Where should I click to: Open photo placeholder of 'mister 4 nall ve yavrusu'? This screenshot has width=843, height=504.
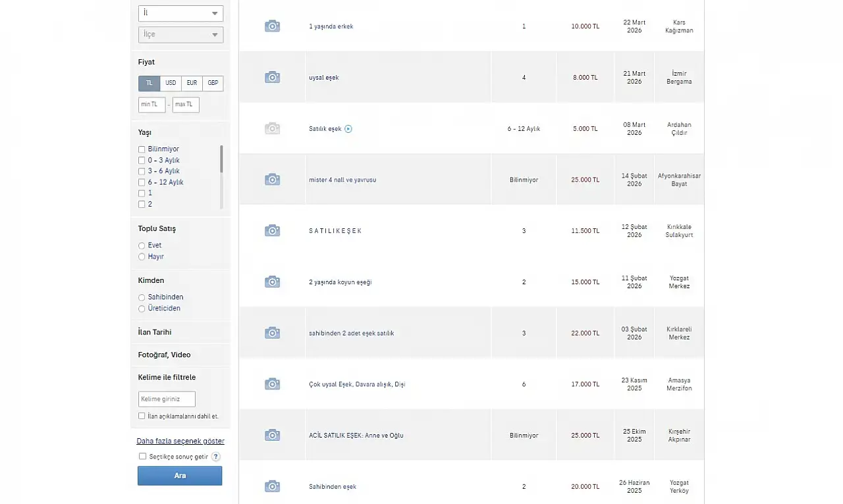pos(272,179)
